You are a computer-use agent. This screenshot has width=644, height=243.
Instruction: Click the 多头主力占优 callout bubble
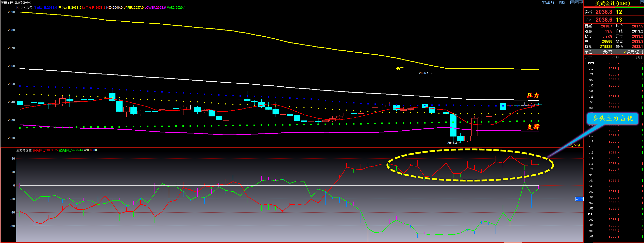tap(612, 118)
